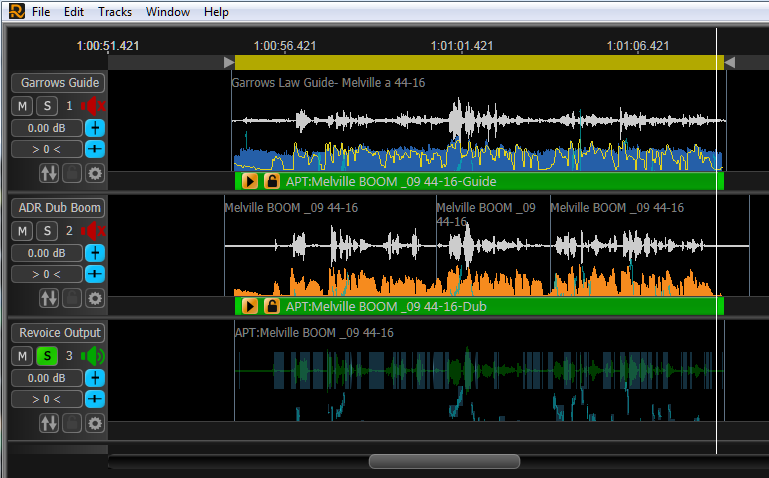Image resolution: width=769 pixels, height=478 pixels.
Task: Click the green speaker icon on Revoice Output track
Action: tap(93, 356)
